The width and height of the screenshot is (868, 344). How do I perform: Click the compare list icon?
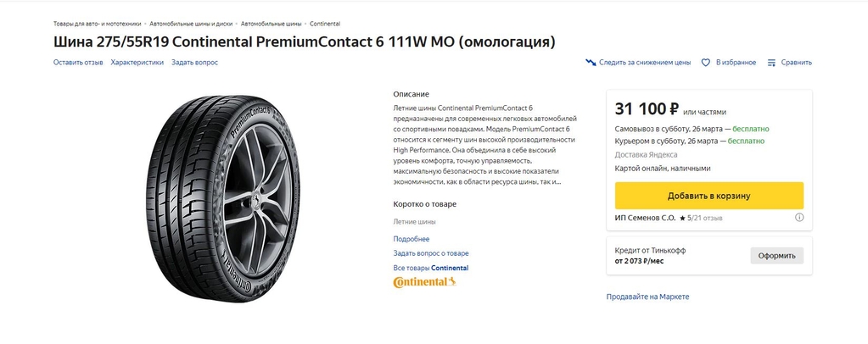(x=771, y=63)
